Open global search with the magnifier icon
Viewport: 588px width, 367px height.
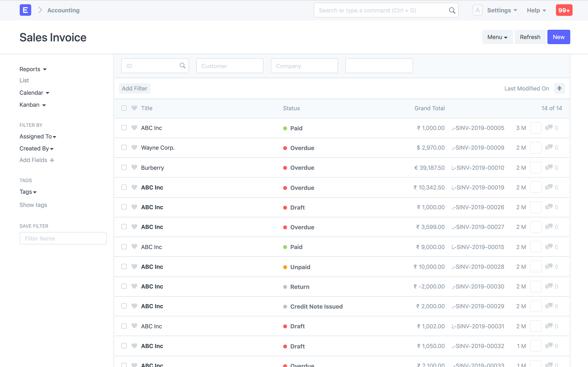(x=452, y=10)
